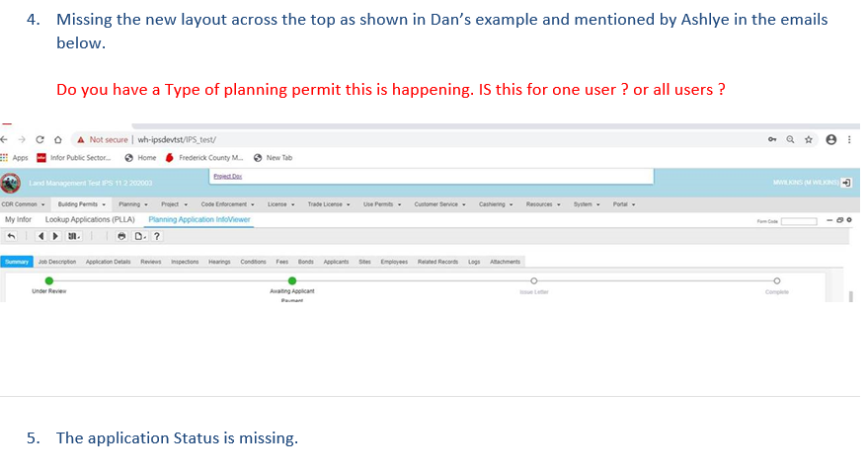Select the Summary tab

(17, 262)
